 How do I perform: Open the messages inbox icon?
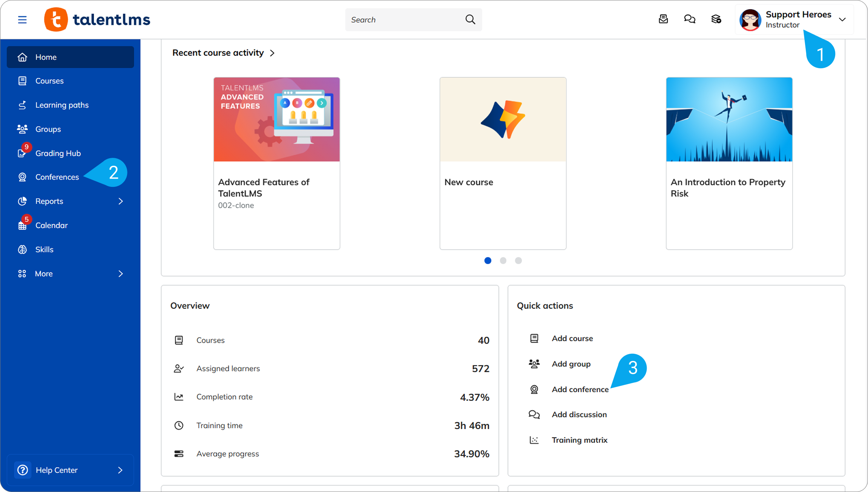[x=663, y=19]
